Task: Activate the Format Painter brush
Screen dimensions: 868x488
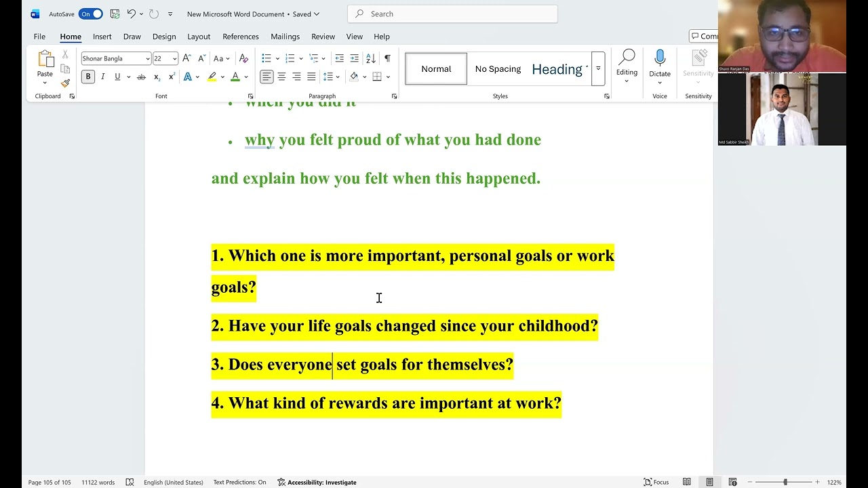Action: point(65,83)
